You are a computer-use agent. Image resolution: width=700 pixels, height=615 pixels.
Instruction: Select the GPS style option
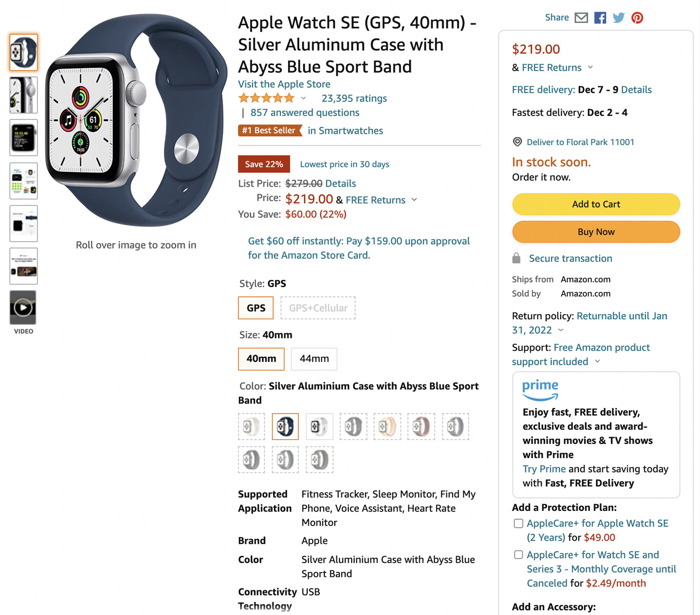pos(256,308)
